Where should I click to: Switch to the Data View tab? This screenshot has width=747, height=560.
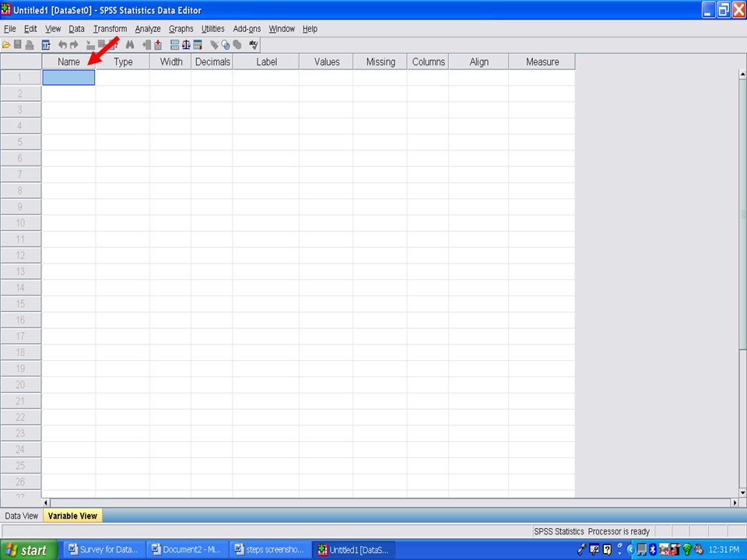tap(21, 516)
